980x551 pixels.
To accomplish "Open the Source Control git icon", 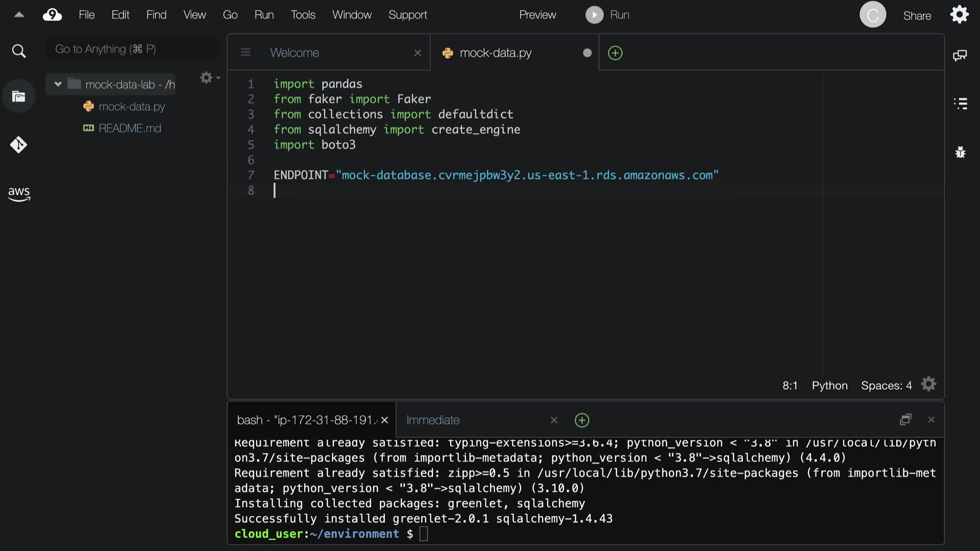I will (x=18, y=145).
